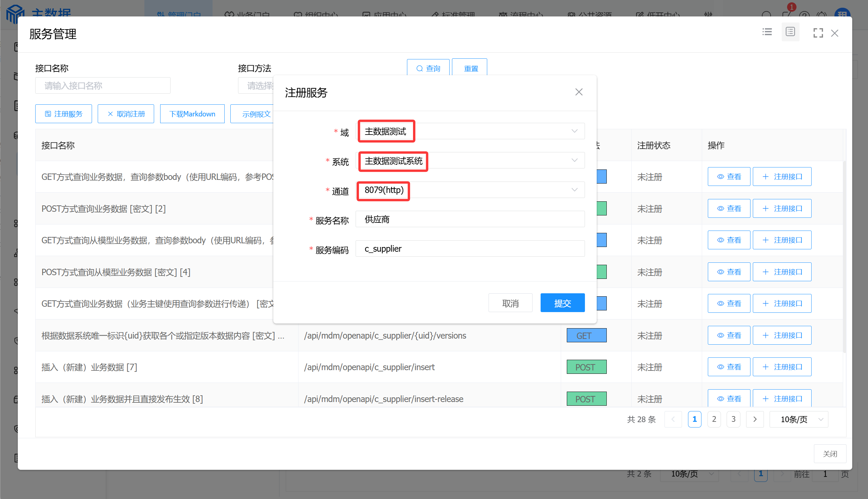Go to page 3 of results
Screen dimensions: 868x499
point(733,419)
